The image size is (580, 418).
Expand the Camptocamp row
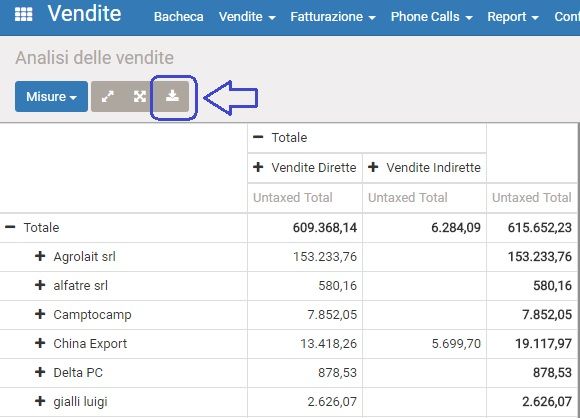[40, 314]
